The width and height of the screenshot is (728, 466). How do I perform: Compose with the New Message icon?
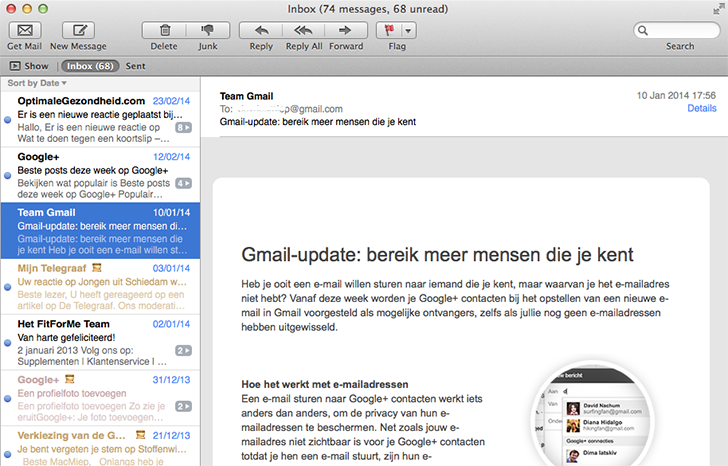pyautogui.click(x=78, y=31)
